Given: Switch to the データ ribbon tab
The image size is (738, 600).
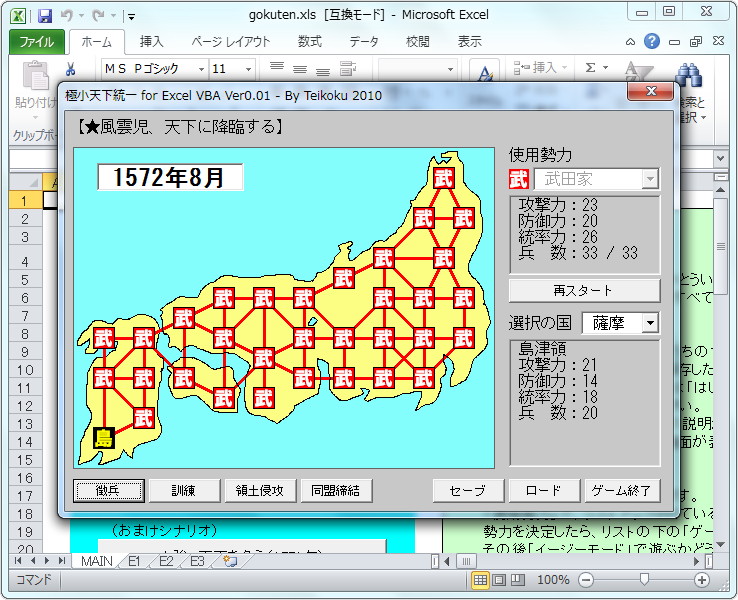Looking at the screenshot, I should pyautogui.click(x=364, y=42).
